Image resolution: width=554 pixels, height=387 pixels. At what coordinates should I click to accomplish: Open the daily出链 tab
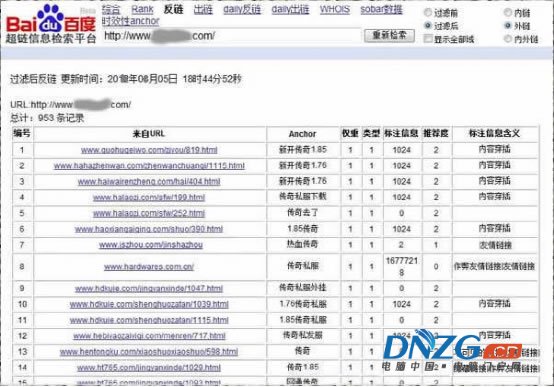pyautogui.click(x=290, y=10)
